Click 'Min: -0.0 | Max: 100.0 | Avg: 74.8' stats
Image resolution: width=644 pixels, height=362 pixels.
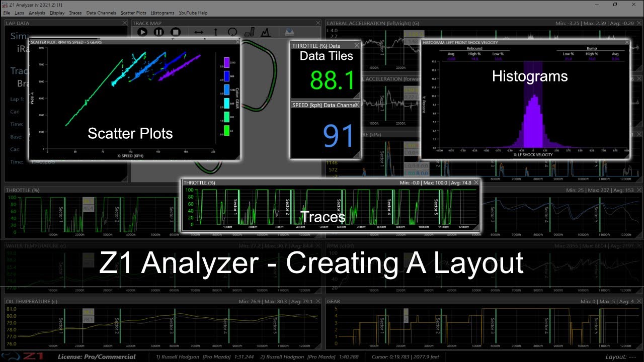click(435, 183)
